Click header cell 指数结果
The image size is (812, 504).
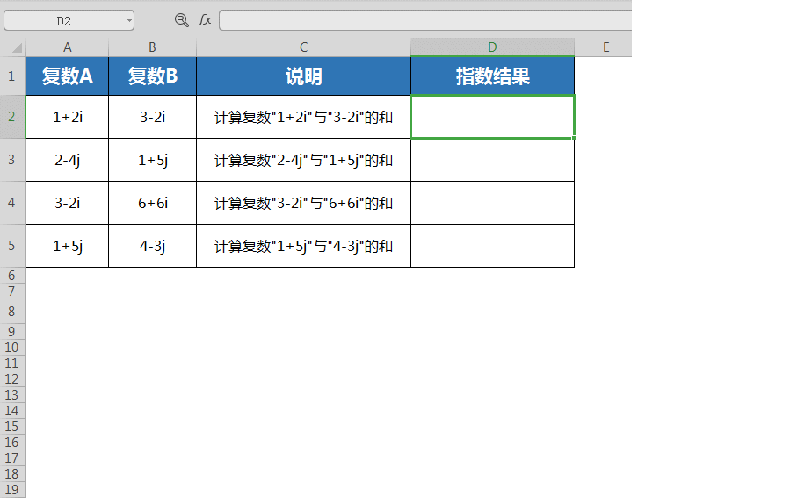(492, 76)
